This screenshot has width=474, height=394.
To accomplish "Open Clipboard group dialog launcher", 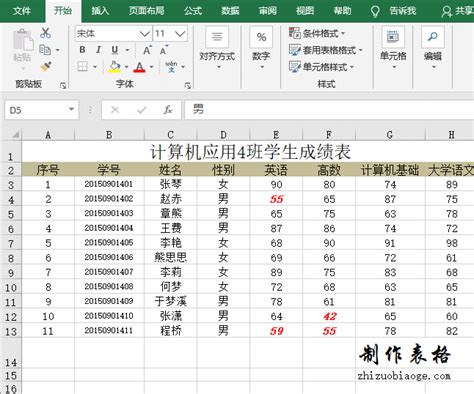I will point(63,86).
